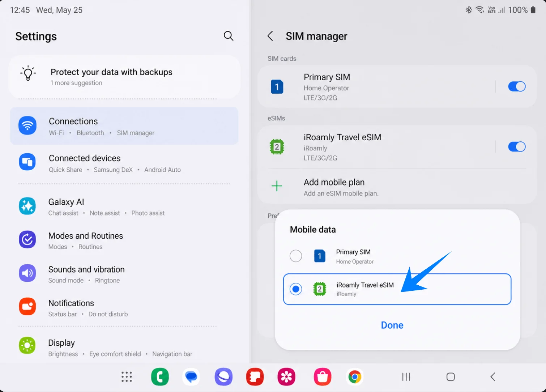
Task: Tap the lightbulb suggestion icon
Action: click(28, 74)
